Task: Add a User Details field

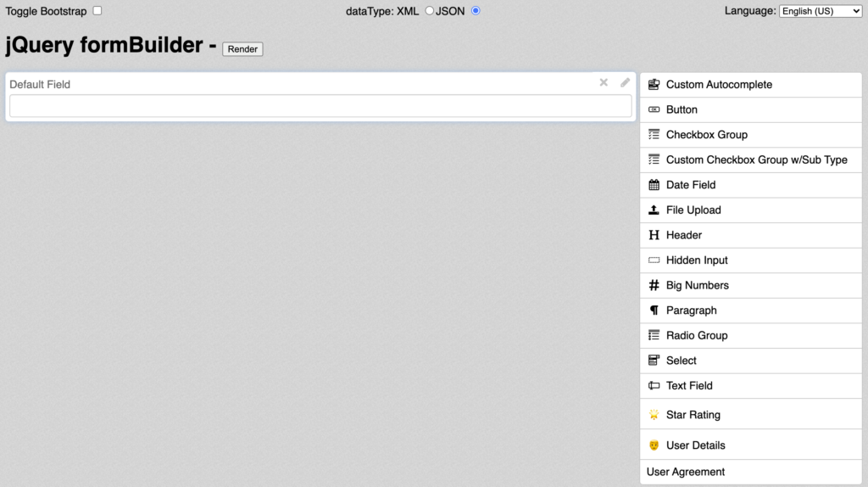Action: 751,445
